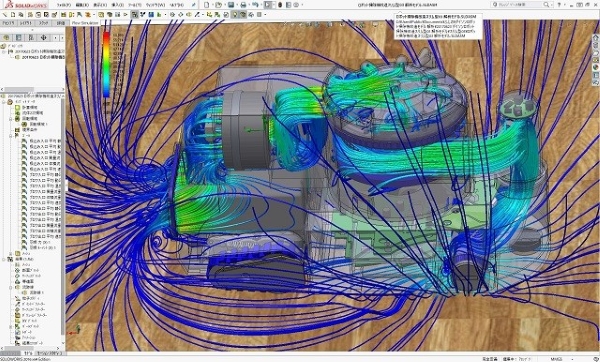
Task: Open the FeatureManager design tree panel icon
Action: (6, 38)
